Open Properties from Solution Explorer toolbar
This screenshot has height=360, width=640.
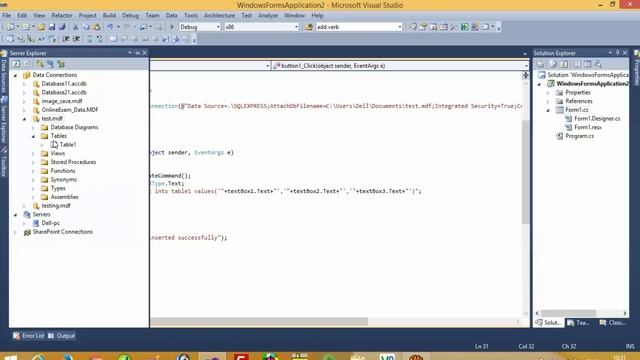pyautogui.click(x=540, y=64)
